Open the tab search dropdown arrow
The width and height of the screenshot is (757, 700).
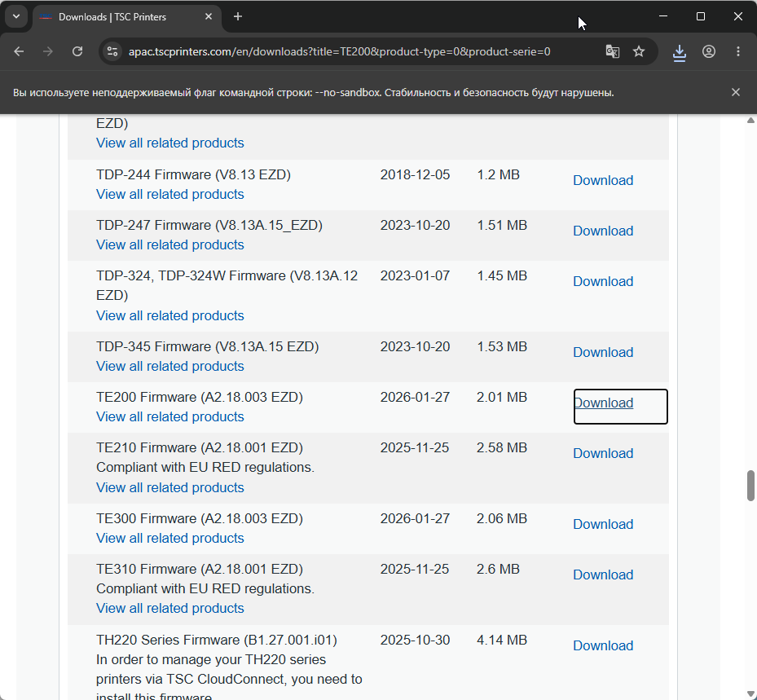(x=16, y=16)
